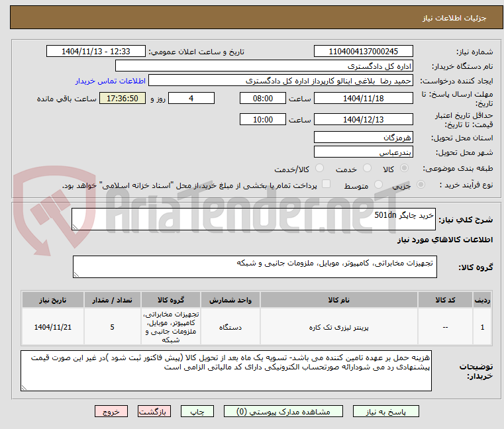Image resolution: width=504 pixels, height=429 pixels.
Task: Click the countdown timer 17:36:50
Action: (123, 98)
